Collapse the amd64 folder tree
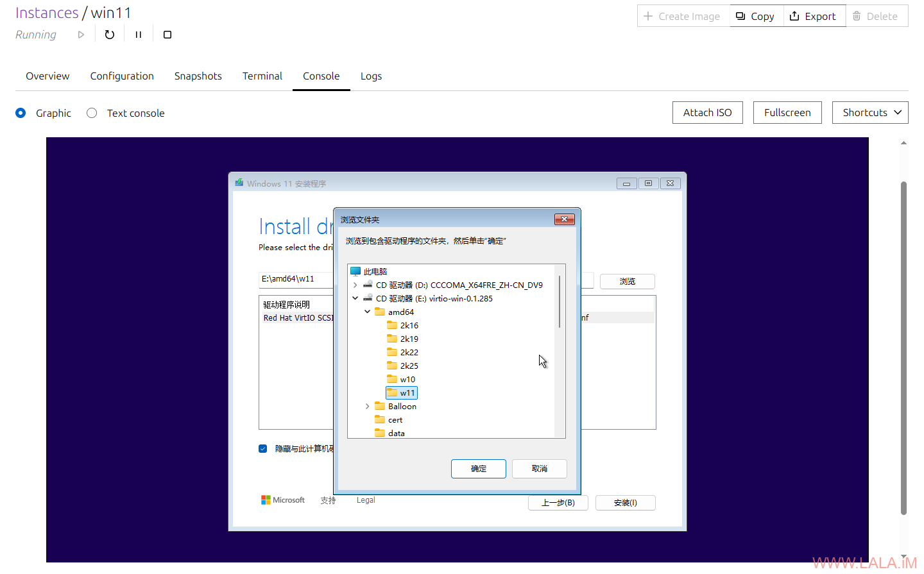Screen dimensions: 924x574 [x=367, y=312]
